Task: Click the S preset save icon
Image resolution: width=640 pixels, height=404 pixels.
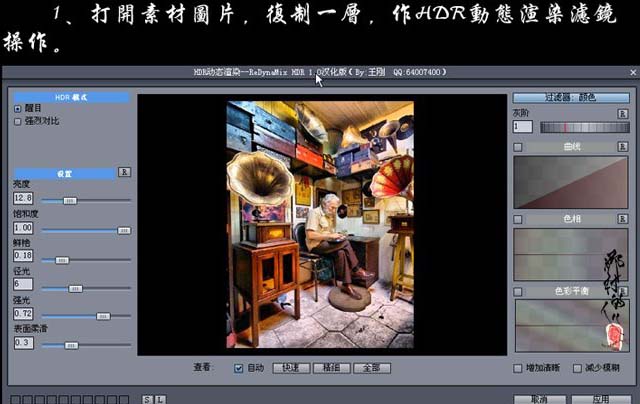Action: coord(147,399)
